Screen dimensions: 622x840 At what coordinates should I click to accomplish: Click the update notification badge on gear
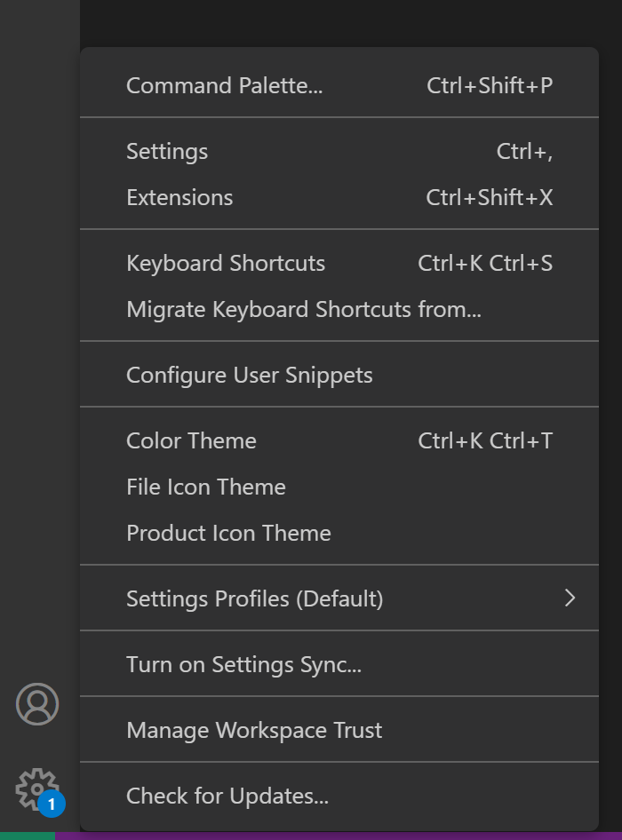click(x=52, y=803)
